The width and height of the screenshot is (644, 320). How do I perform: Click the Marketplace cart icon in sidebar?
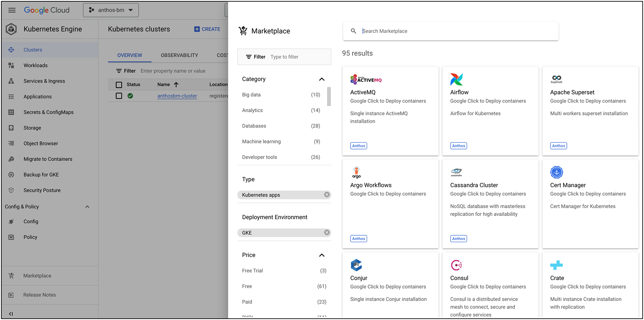[x=11, y=276]
